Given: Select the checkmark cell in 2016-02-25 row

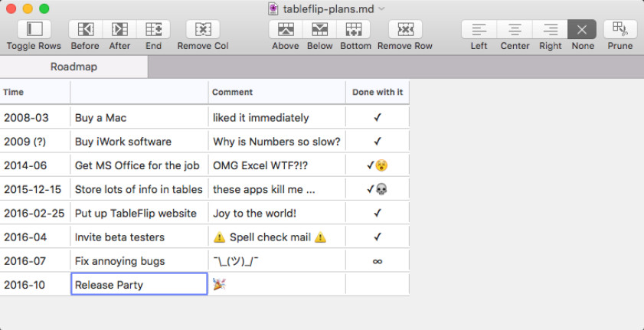Looking at the screenshot, I should point(378,213).
